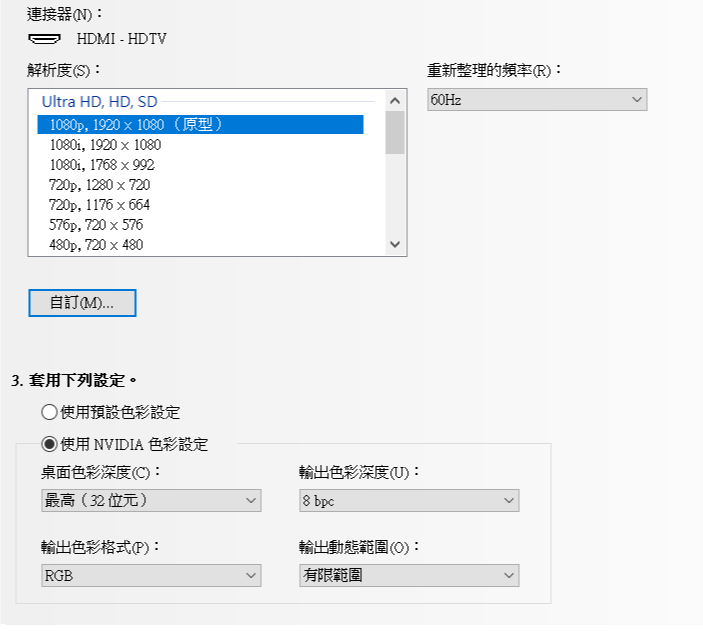Open the 8 bpc output color depth dropdown
Image resolution: width=703 pixels, height=631 pixels.
click(409, 500)
